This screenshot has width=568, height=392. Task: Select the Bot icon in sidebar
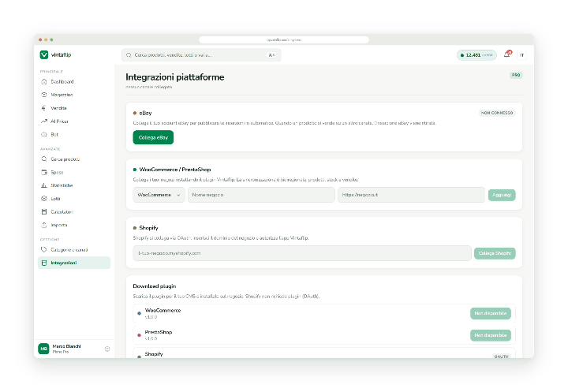[44, 134]
